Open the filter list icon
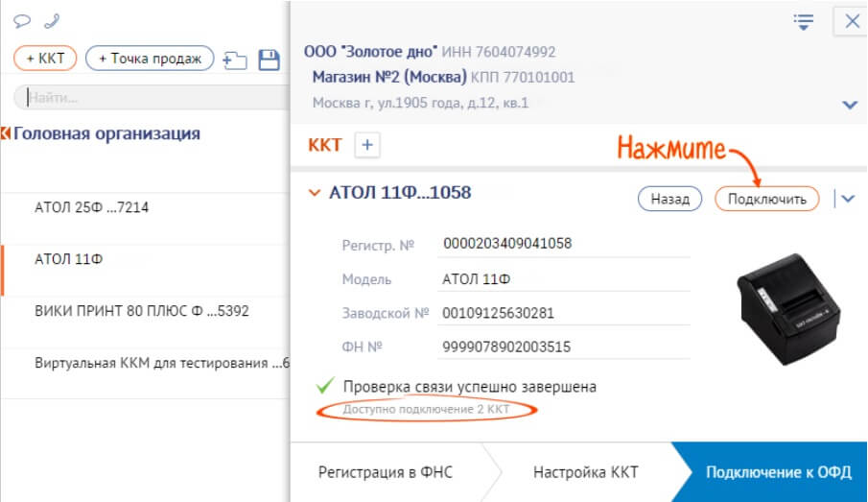This screenshot has width=868, height=502. click(x=804, y=21)
